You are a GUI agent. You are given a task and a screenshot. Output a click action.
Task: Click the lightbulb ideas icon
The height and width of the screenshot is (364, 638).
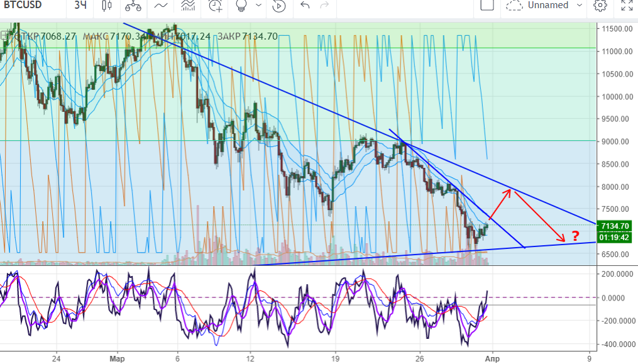tap(241, 6)
